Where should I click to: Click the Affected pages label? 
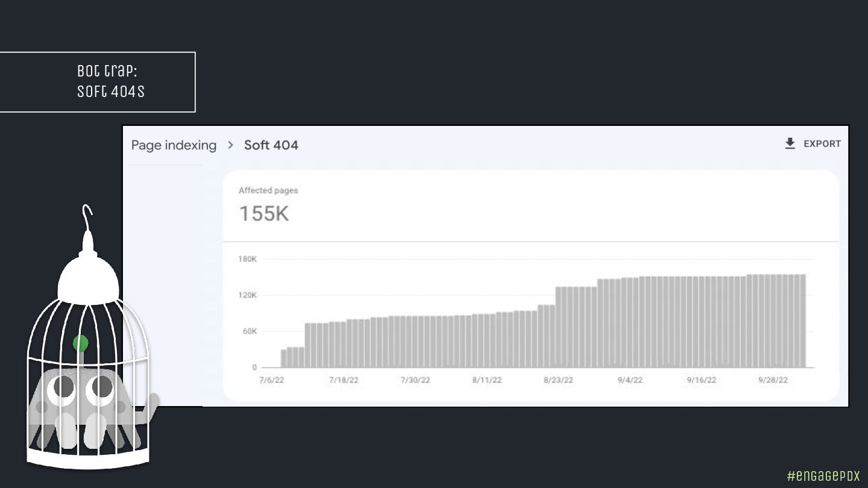coord(268,190)
